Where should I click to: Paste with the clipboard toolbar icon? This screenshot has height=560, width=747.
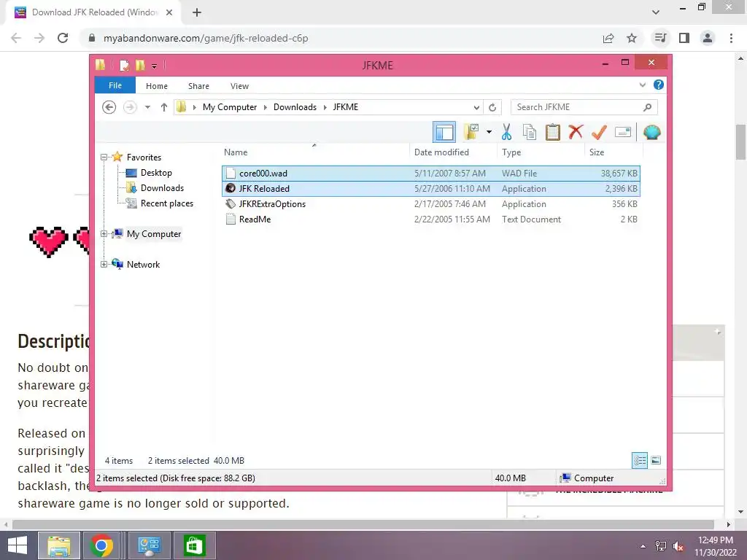pyautogui.click(x=553, y=132)
